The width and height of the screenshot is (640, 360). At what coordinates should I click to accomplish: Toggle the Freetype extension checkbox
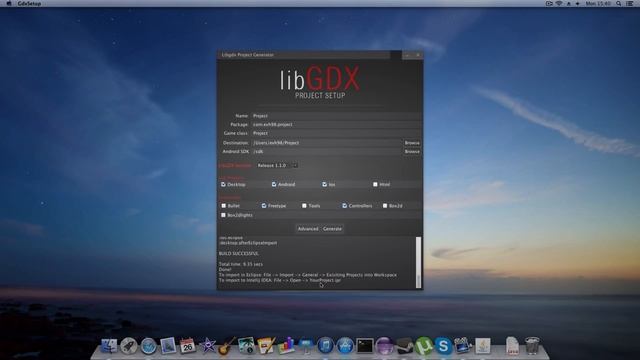[x=264, y=206]
